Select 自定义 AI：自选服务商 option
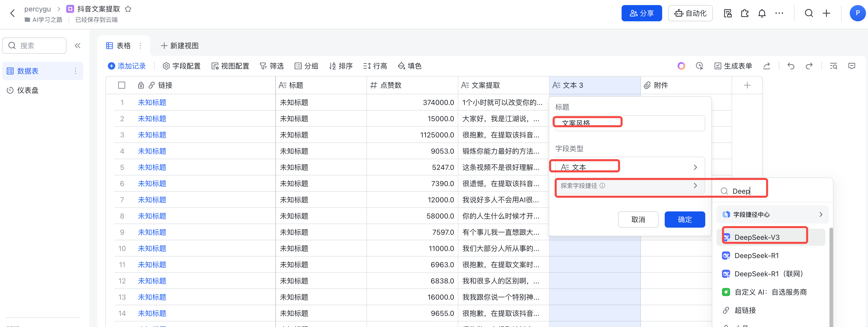The height and width of the screenshot is (327, 868). (771, 292)
